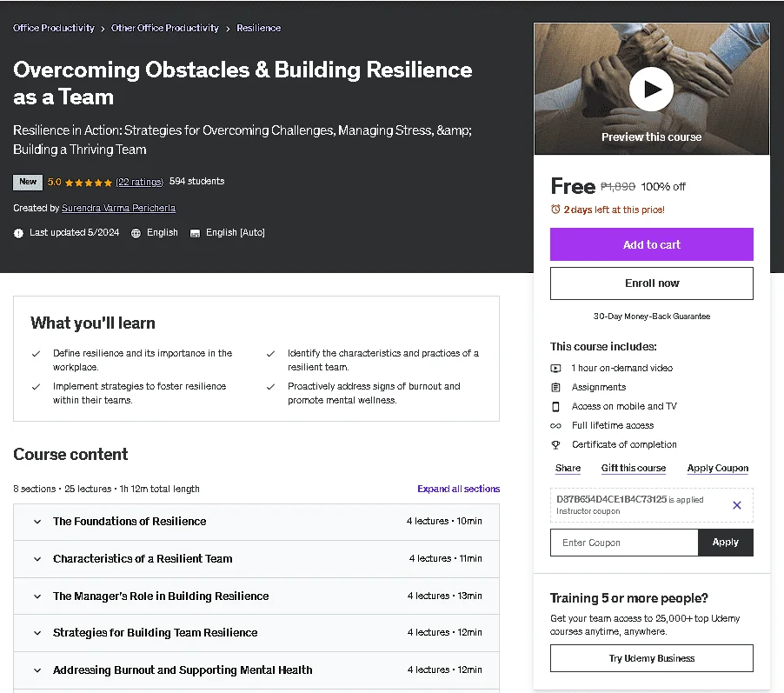Expand Addressing Burnout and Supporting Mental Health
This screenshot has height=693, width=784.
click(256, 670)
